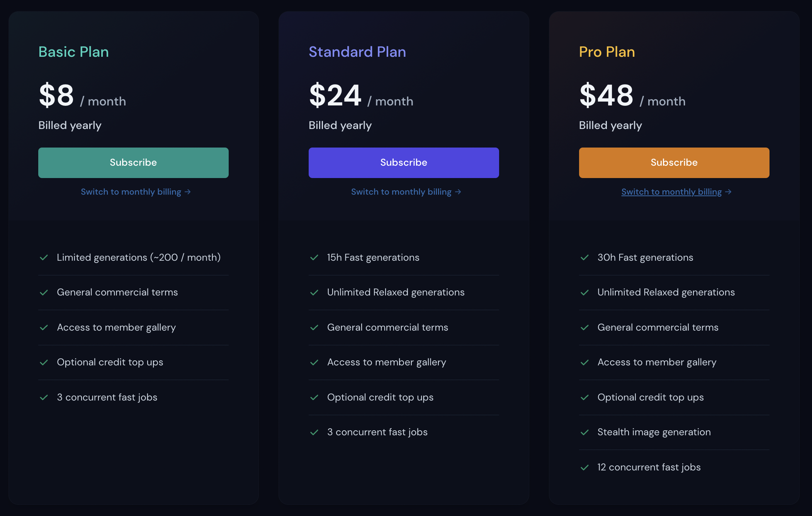Click the arrow icon beside Pro monthly billing link
The height and width of the screenshot is (516, 812).
728,192
